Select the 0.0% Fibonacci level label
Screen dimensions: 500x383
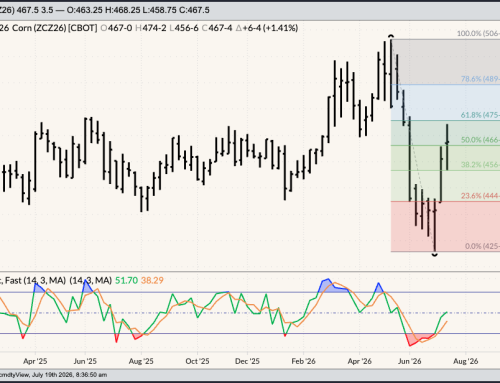tap(482, 246)
